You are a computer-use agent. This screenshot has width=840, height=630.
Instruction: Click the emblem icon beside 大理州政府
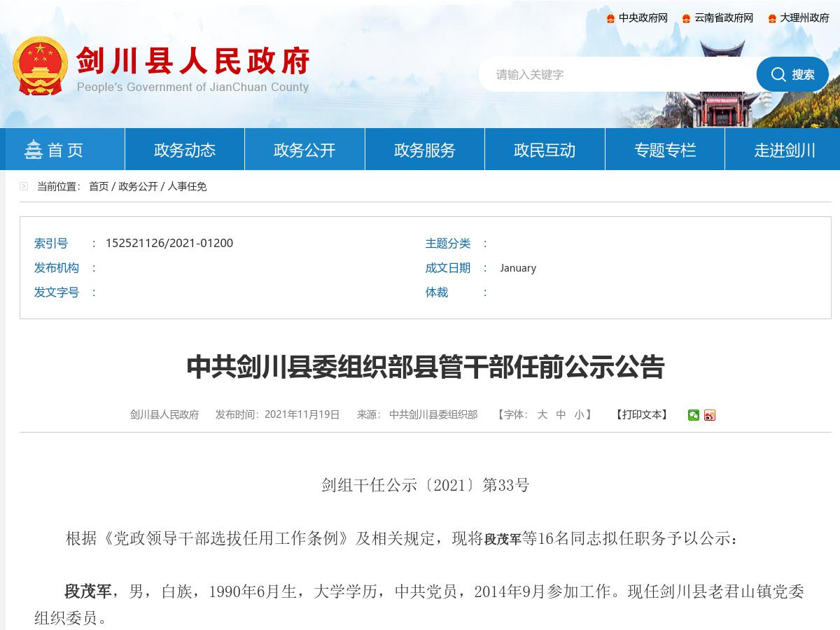click(772, 18)
